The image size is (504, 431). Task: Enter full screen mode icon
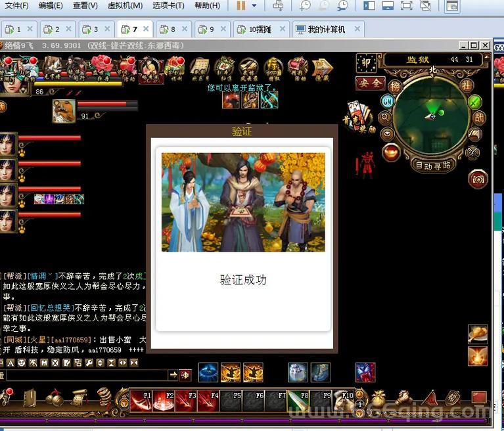[x=407, y=5]
